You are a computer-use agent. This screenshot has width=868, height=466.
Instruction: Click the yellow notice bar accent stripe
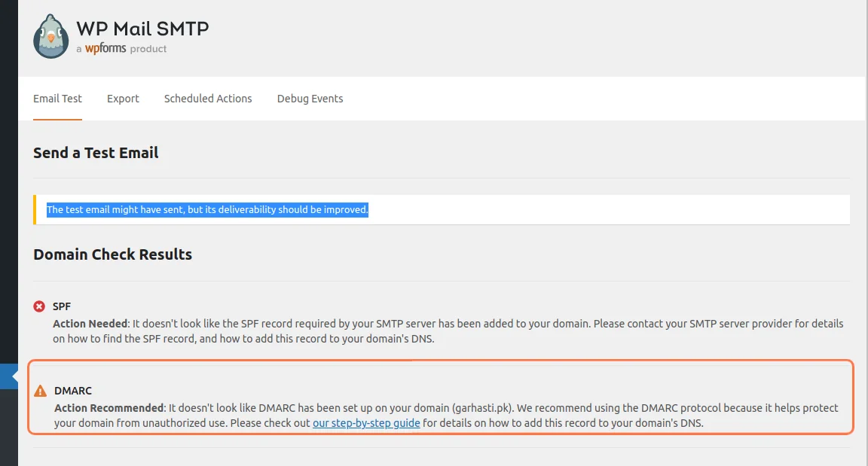click(x=35, y=209)
